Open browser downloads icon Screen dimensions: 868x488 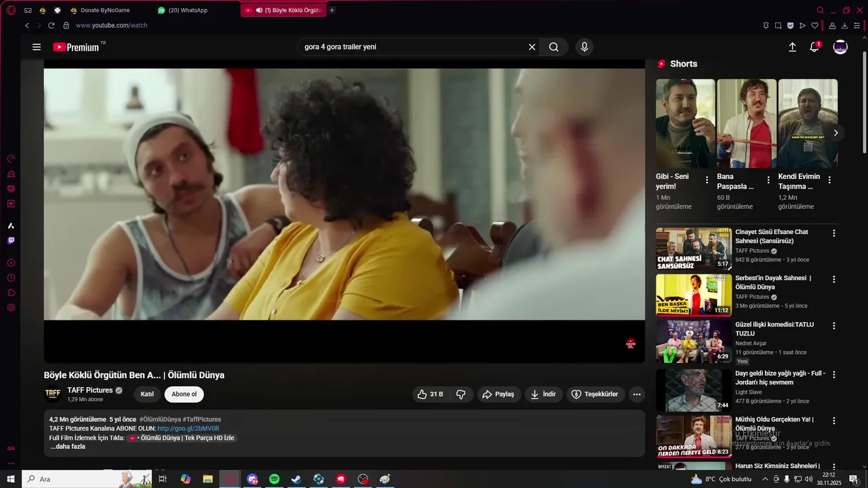pos(844,26)
